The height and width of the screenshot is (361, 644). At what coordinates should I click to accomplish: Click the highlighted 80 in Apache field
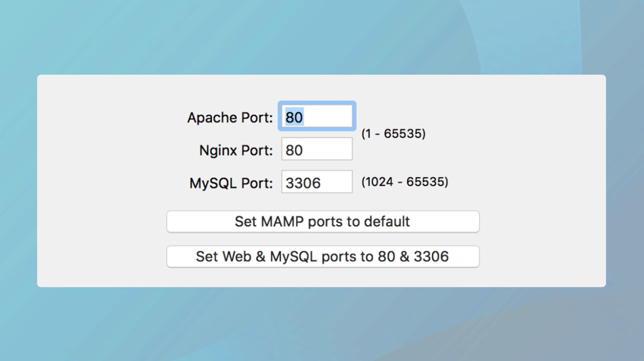[x=294, y=117]
